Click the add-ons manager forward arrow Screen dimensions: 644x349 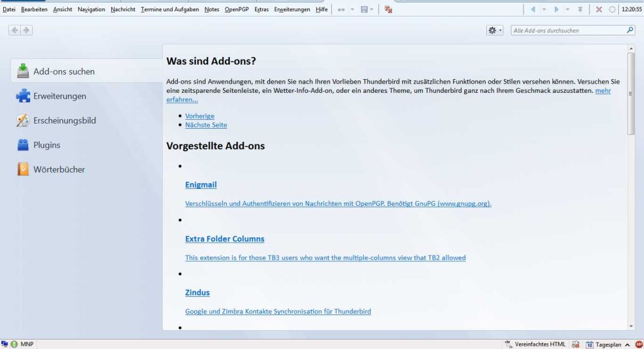(26, 30)
